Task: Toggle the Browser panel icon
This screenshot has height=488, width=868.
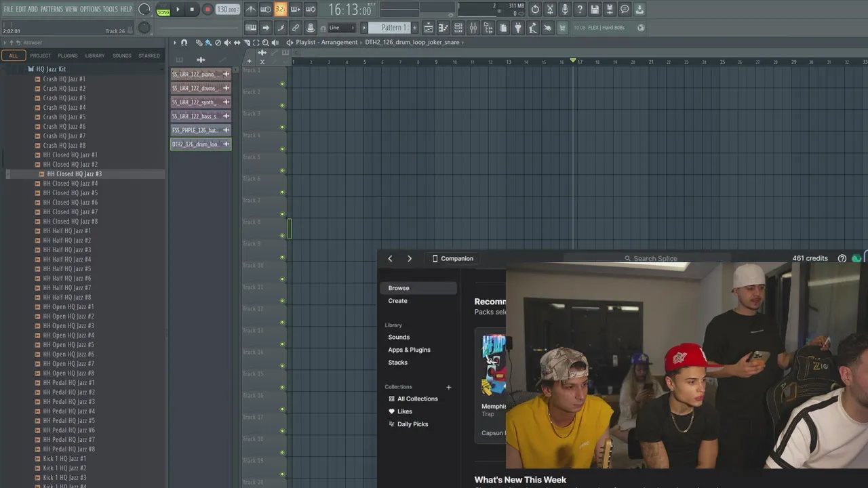Action: click(x=488, y=28)
